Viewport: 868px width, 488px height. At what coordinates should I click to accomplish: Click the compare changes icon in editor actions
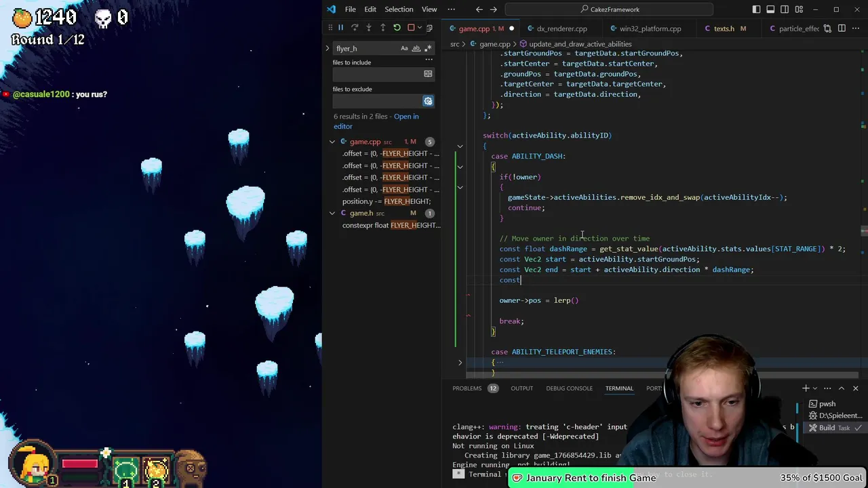pyautogui.click(x=826, y=28)
